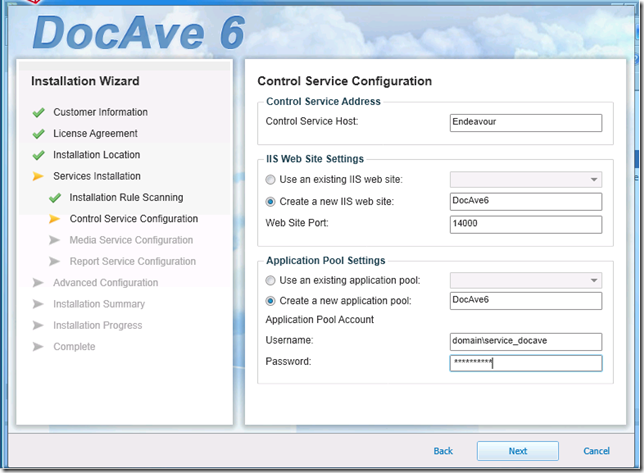The height and width of the screenshot is (473, 644).
Task: Click the gray arrow beside Installation Progress
Action: (38, 326)
